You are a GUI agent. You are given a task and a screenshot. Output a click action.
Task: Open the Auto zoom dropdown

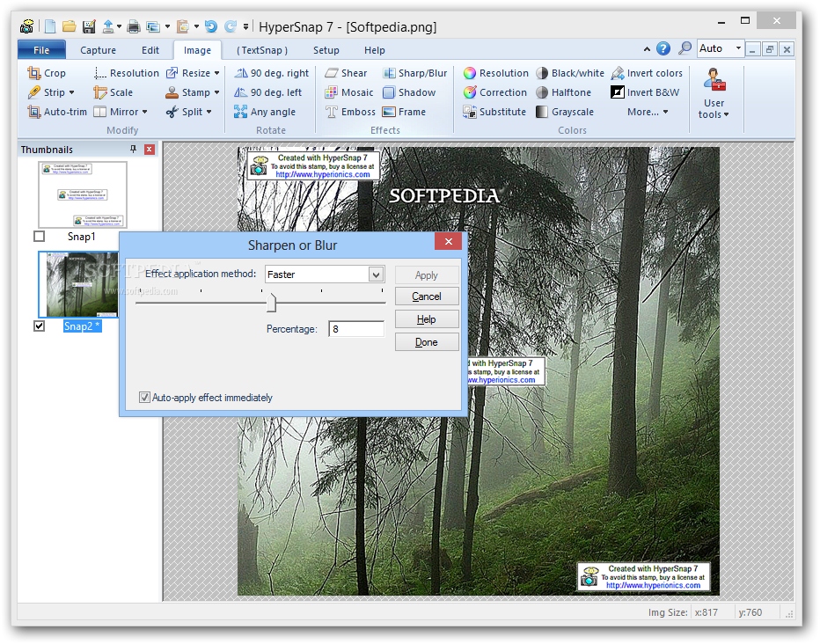click(738, 48)
